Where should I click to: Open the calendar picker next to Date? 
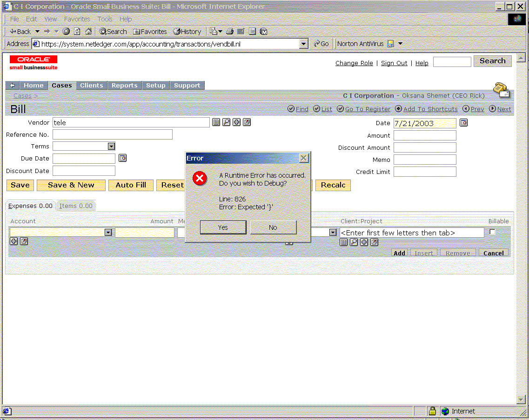pos(464,123)
